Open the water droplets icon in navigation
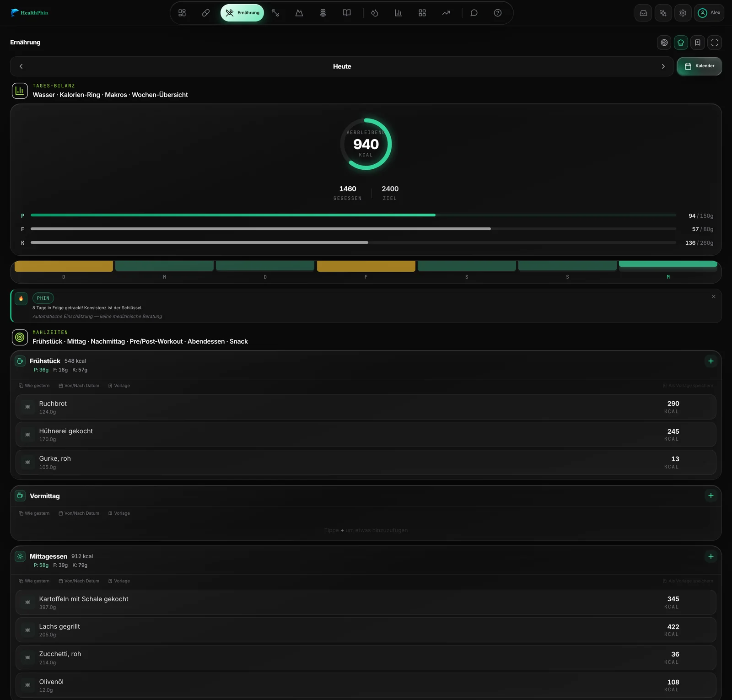The height and width of the screenshot is (700, 732). [375, 13]
